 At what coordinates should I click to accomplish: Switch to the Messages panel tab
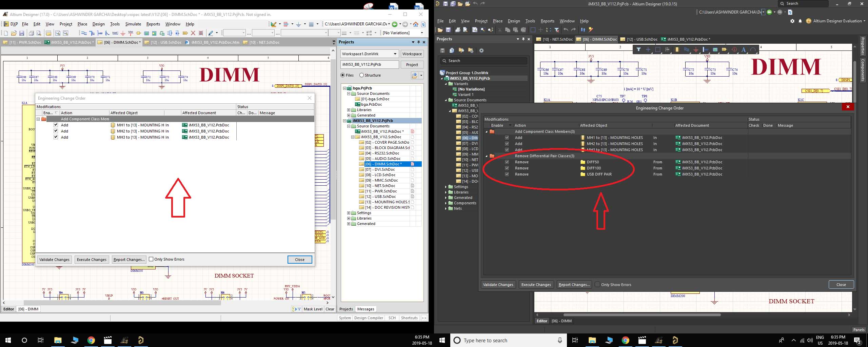[366, 309]
